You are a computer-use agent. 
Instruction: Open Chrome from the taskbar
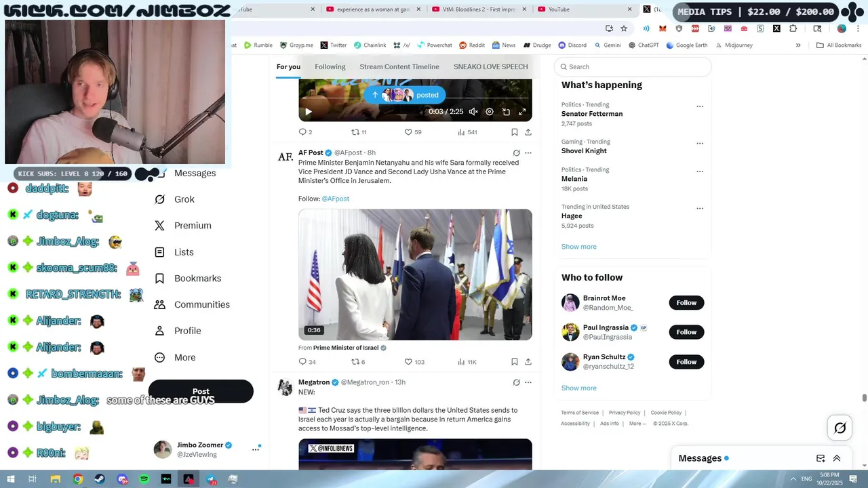pyautogui.click(x=78, y=479)
